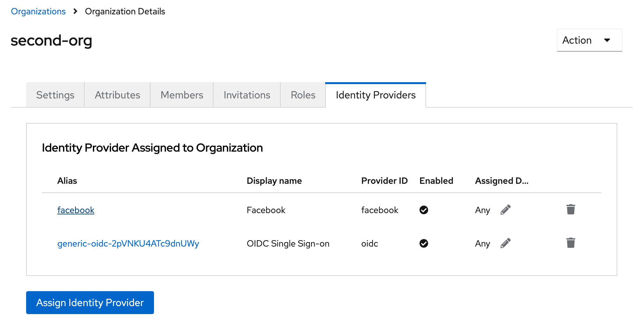This screenshot has width=644, height=323.
Task: Open the Invitations tab
Action: 246,95
